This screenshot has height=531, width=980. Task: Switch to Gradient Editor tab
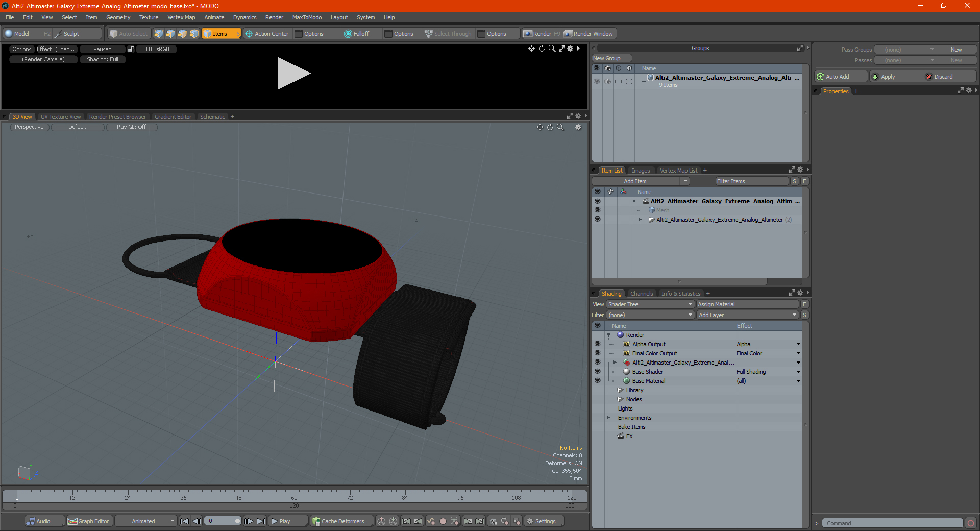(173, 117)
